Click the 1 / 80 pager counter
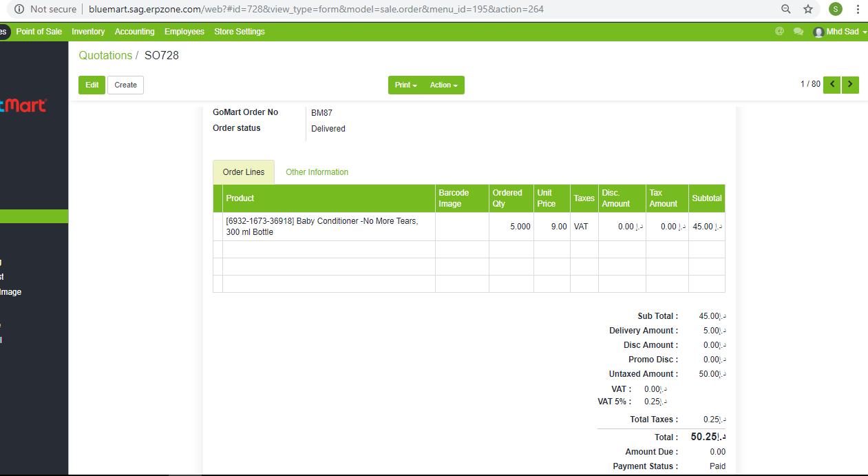This screenshot has height=476, width=868. pos(810,84)
